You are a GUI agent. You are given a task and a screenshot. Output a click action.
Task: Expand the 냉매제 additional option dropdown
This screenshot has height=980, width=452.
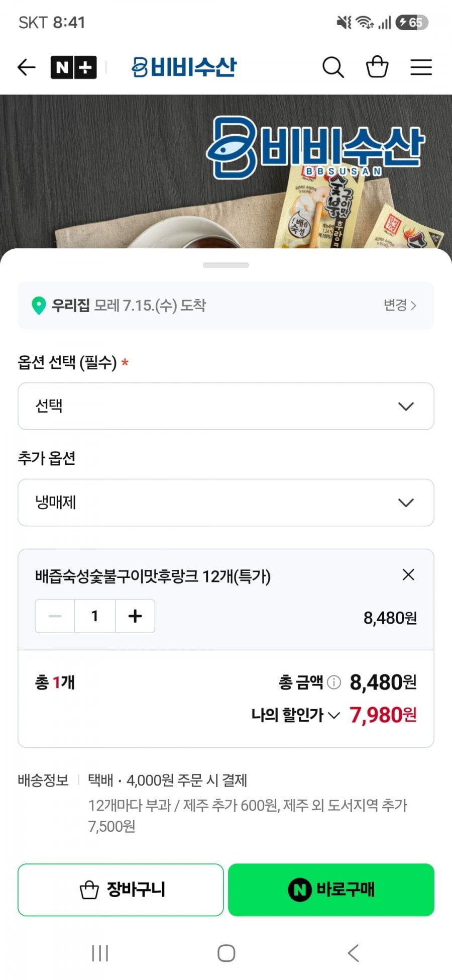coord(226,503)
